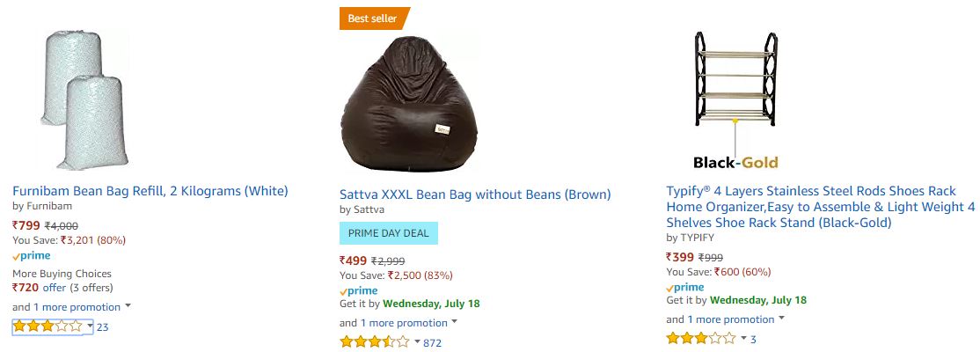Open the 872 reviews count link

(433, 342)
